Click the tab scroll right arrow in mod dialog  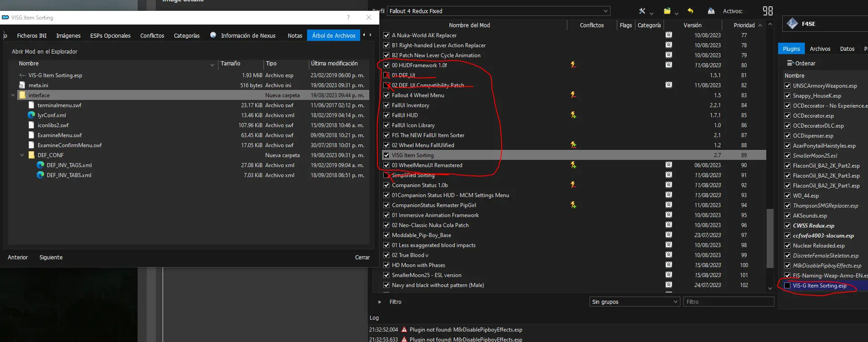click(371, 35)
